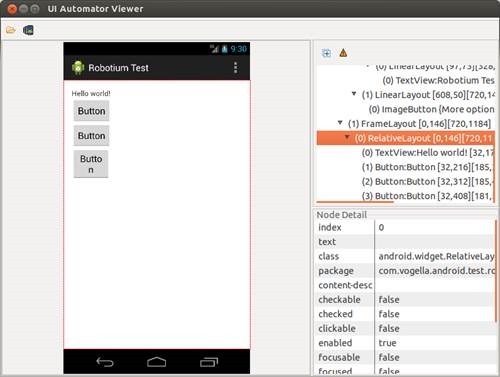Click the second Button in the device preview
The width and height of the screenshot is (500, 377).
click(x=91, y=136)
